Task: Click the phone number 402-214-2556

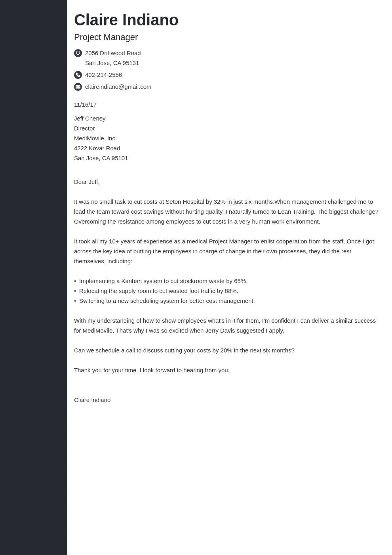Action: (103, 75)
